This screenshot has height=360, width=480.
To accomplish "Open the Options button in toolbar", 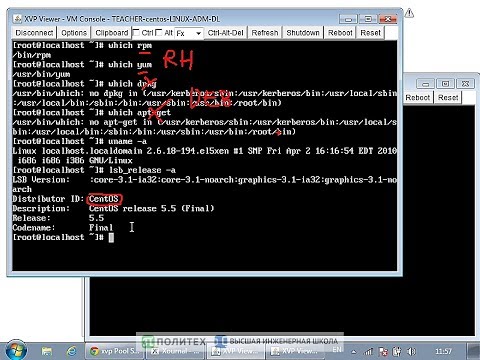I will (x=74, y=33).
